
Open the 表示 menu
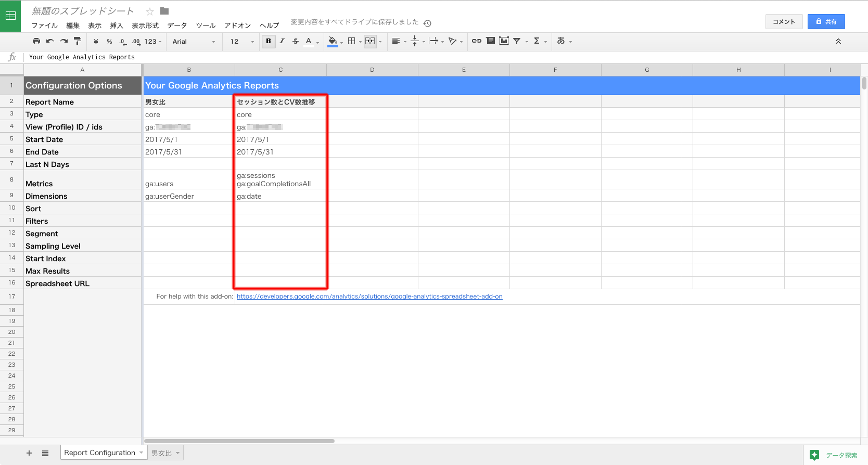click(95, 25)
